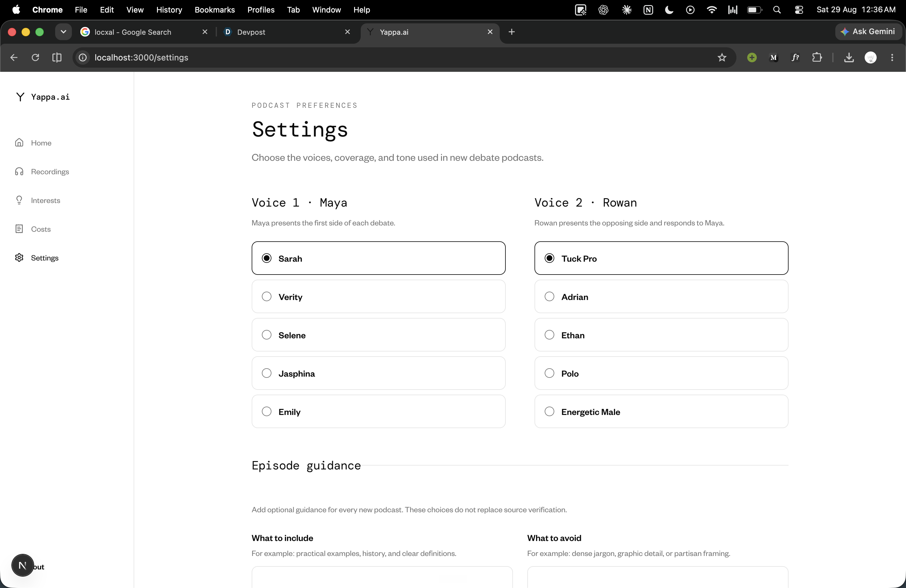Viewport: 906px width, 588px height.
Task: Click the Ask Gemini button
Action: (x=868, y=31)
